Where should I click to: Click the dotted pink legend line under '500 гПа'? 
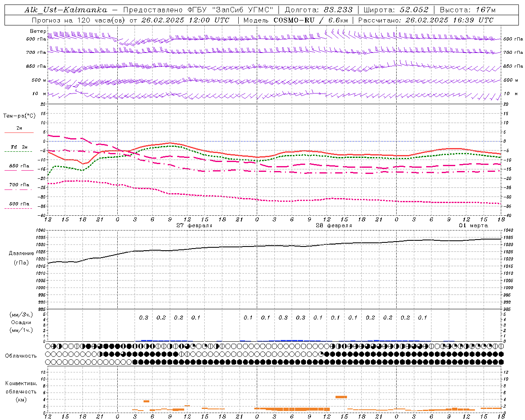pos(19,209)
